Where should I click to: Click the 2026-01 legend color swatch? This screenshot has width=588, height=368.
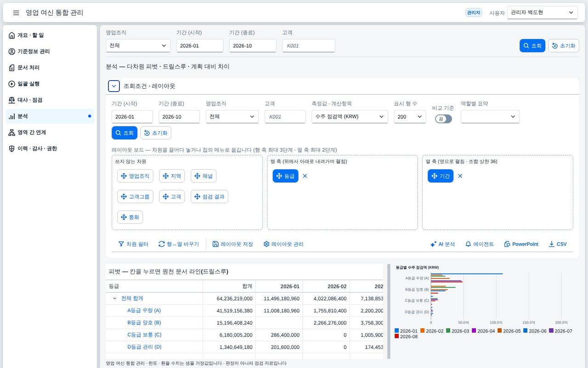(397, 331)
